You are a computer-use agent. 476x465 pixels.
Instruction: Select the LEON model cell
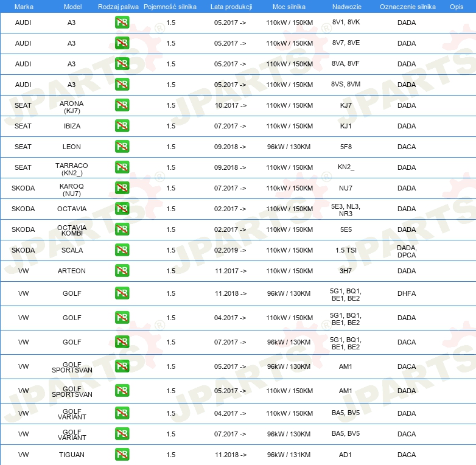pyautogui.click(x=72, y=147)
